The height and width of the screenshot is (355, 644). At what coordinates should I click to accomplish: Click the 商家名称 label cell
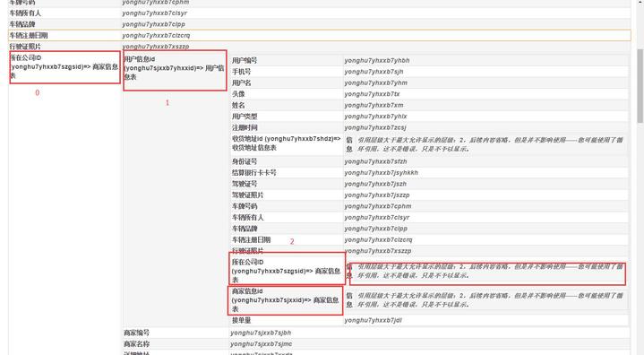(x=136, y=344)
